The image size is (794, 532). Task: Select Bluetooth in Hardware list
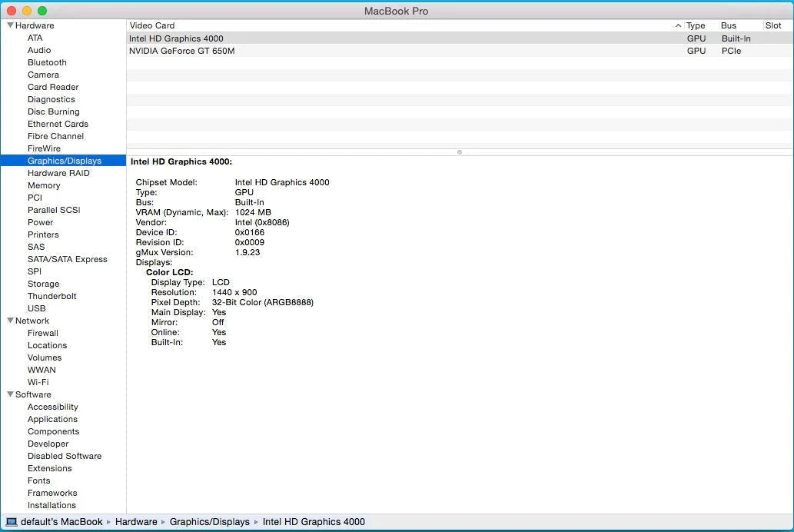(x=47, y=62)
